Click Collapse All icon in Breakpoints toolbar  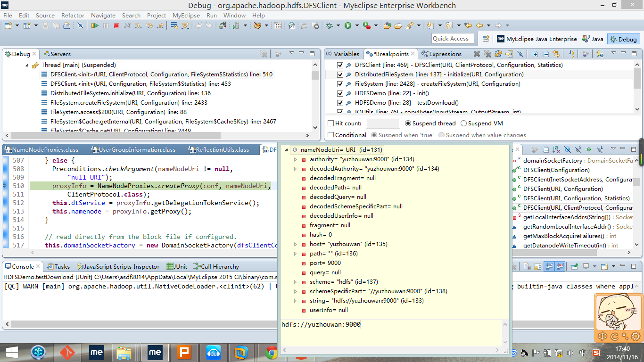(x=545, y=54)
